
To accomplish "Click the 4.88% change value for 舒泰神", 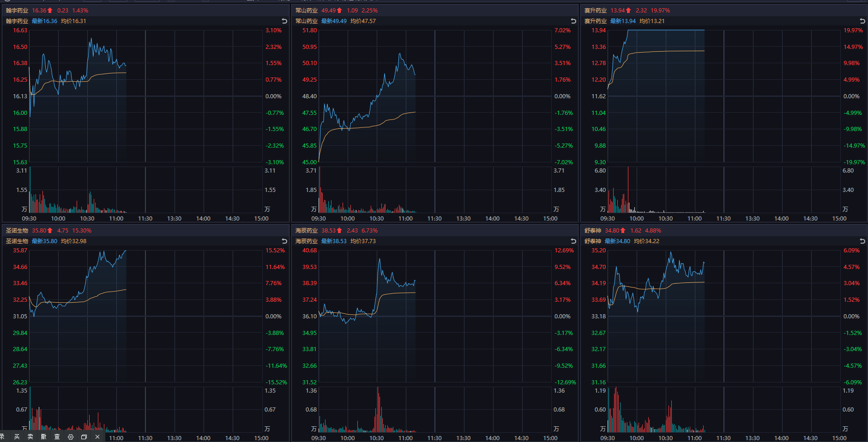I will (653, 231).
